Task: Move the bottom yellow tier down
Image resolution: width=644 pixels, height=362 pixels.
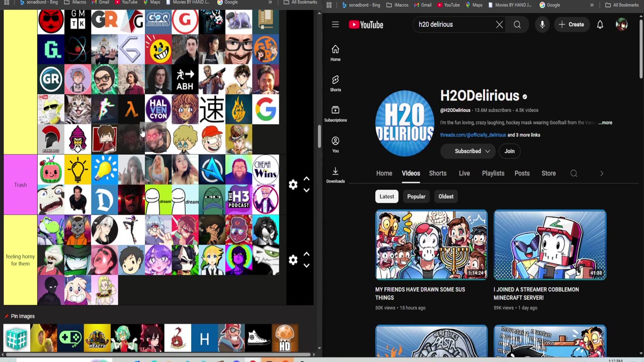Action: coord(306,265)
